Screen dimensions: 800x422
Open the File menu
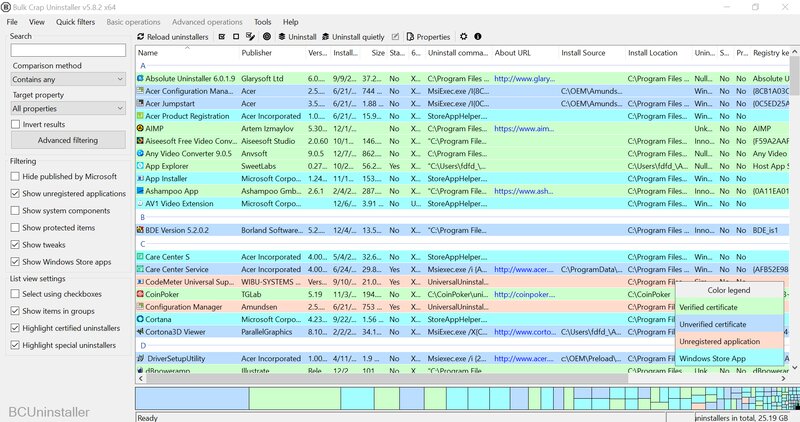[12, 22]
